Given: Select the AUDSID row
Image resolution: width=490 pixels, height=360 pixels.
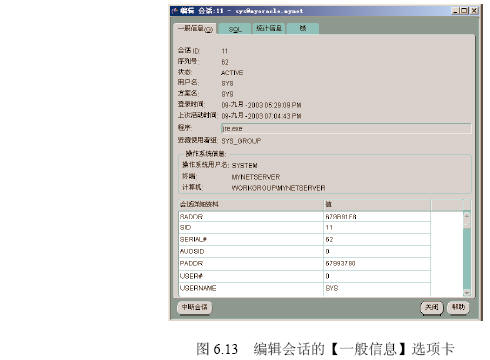Looking at the screenshot, I should click(x=305, y=251).
